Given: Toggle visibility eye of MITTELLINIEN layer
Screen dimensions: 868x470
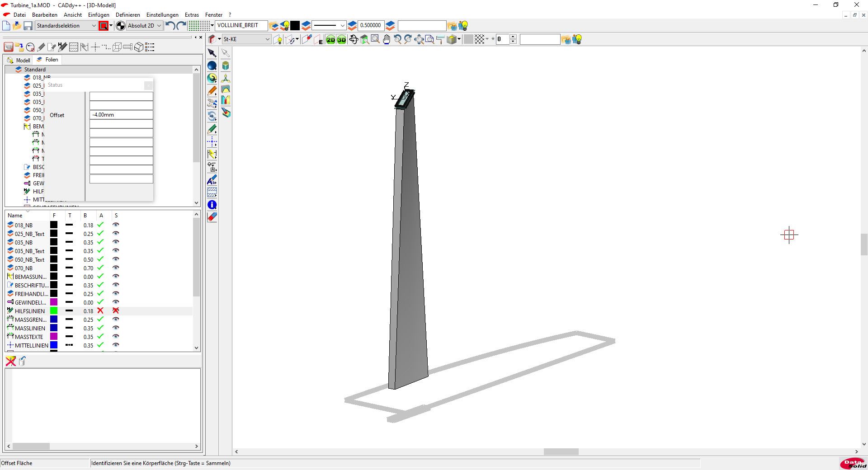Looking at the screenshot, I should 116,345.
